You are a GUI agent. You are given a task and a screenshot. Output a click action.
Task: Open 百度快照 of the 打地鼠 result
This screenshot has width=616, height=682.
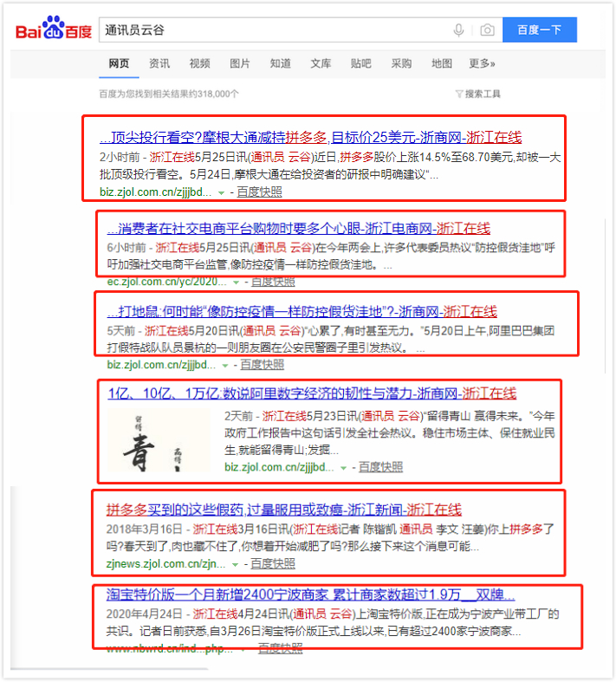click(263, 365)
